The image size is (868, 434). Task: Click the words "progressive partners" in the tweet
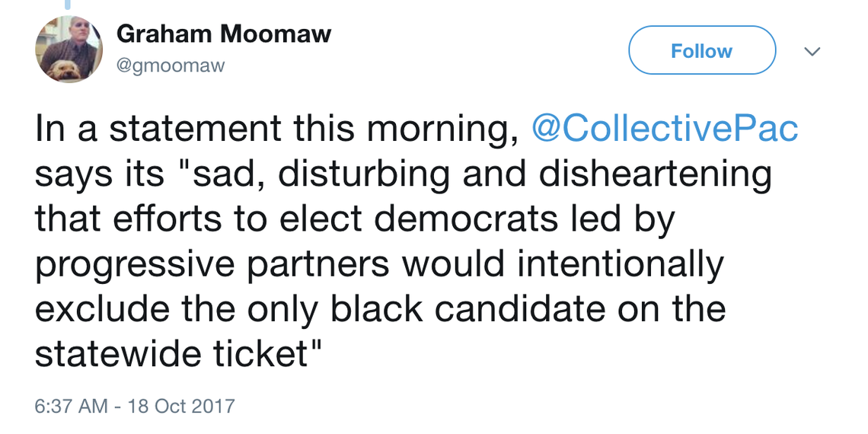tap(212, 265)
